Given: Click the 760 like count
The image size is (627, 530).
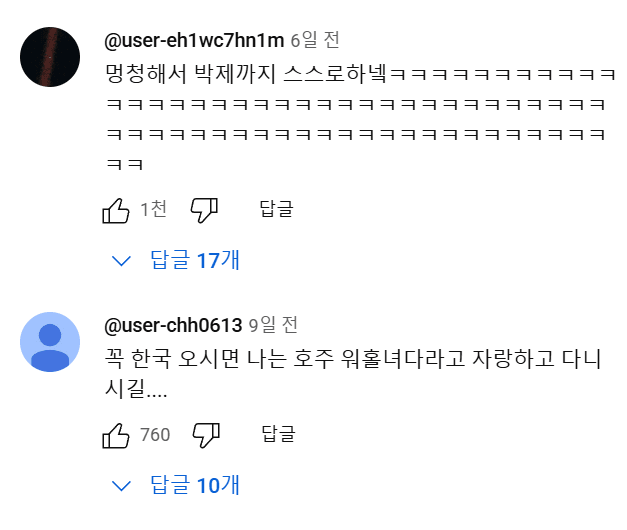Looking at the screenshot, I should point(155,435).
